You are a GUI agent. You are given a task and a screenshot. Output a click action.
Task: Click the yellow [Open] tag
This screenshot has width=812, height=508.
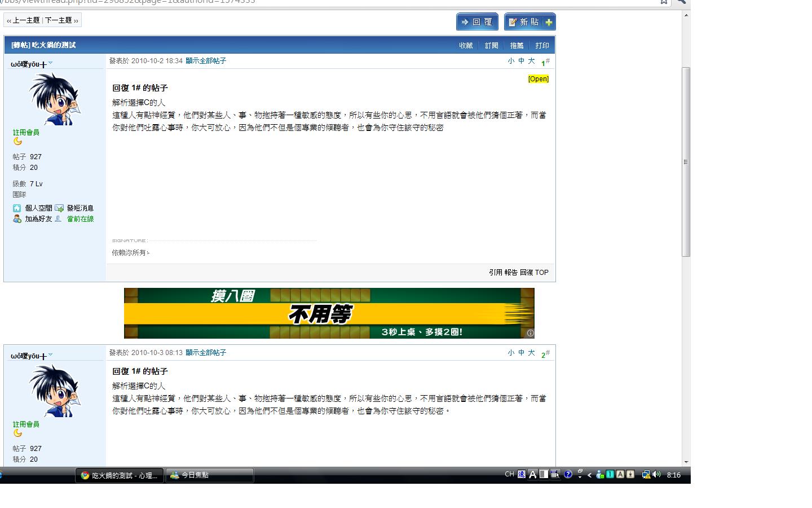(x=539, y=79)
